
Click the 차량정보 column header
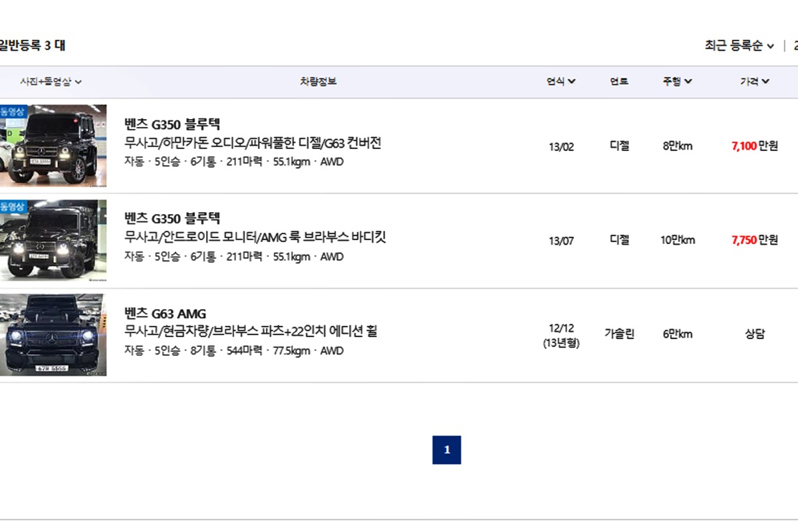click(x=318, y=81)
